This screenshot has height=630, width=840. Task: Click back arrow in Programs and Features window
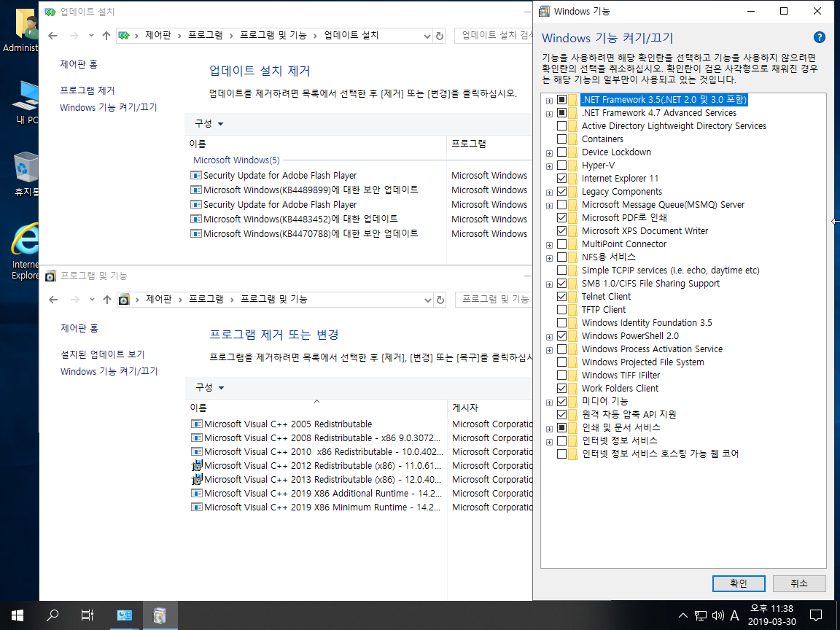click(53, 300)
